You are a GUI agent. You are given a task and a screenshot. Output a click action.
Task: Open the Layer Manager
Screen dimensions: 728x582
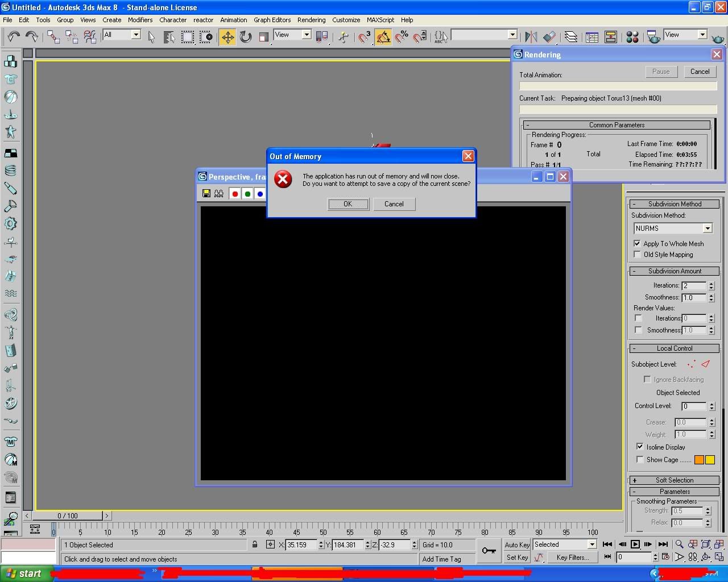pos(571,37)
